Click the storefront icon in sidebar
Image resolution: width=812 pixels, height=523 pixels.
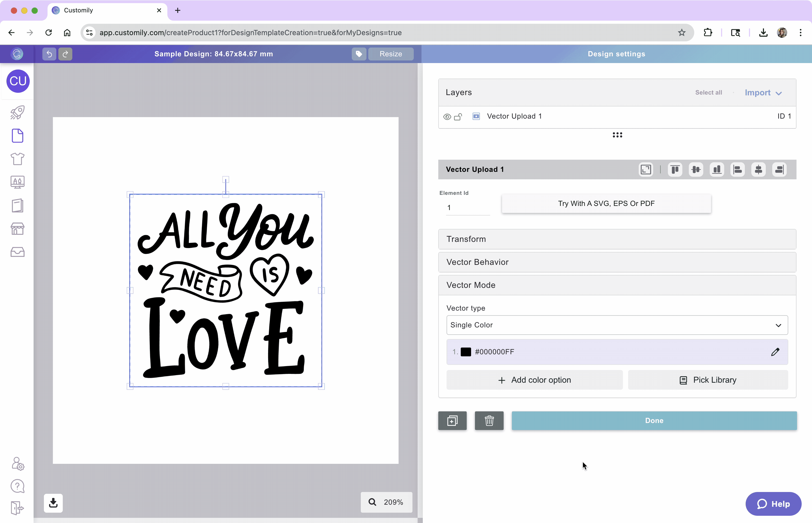click(x=17, y=229)
